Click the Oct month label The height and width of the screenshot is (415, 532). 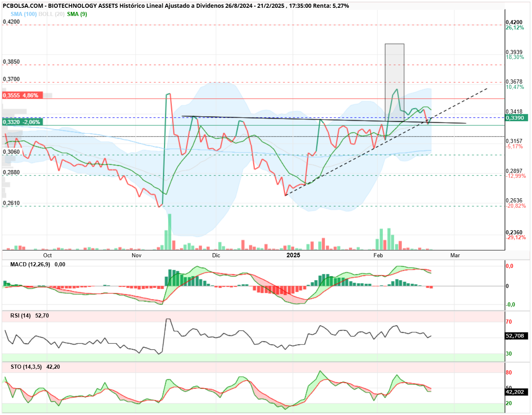pos(48,255)
